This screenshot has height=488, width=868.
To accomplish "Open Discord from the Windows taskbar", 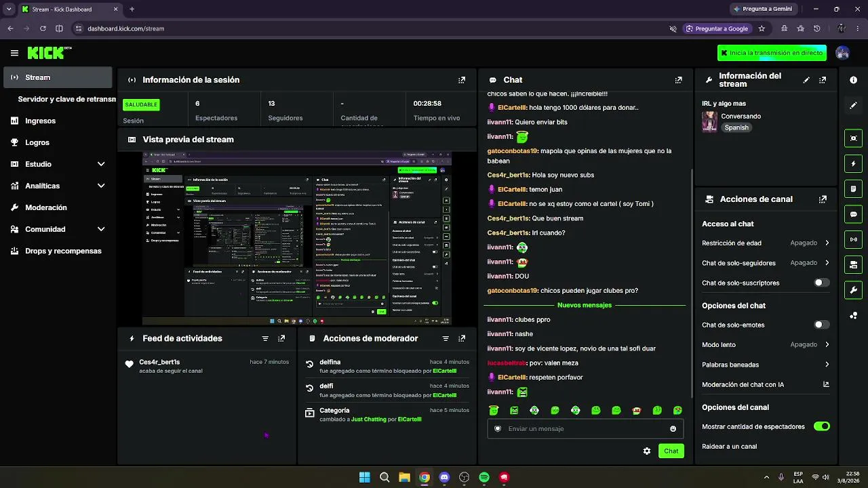I will 444,477.
